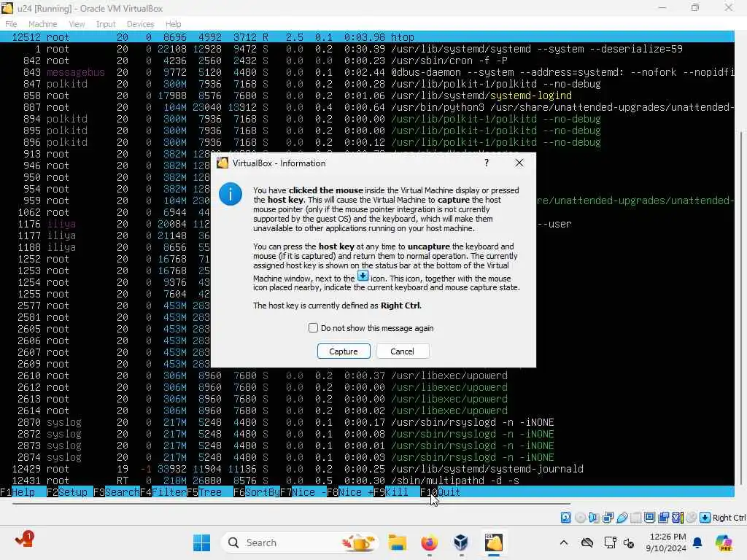The width and height of the screenshot is (747, 560).
Task: Open the Machine menu
Action: point(42,24)
